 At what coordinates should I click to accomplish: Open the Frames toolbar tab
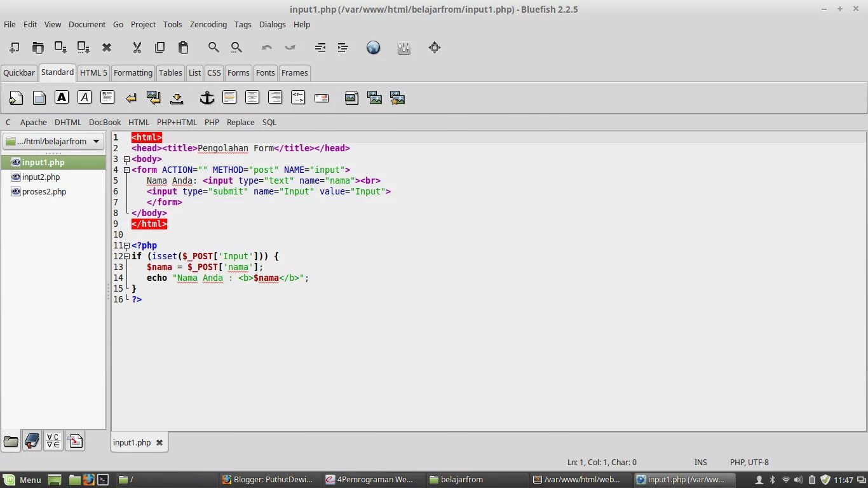click(x=295, y=72)
